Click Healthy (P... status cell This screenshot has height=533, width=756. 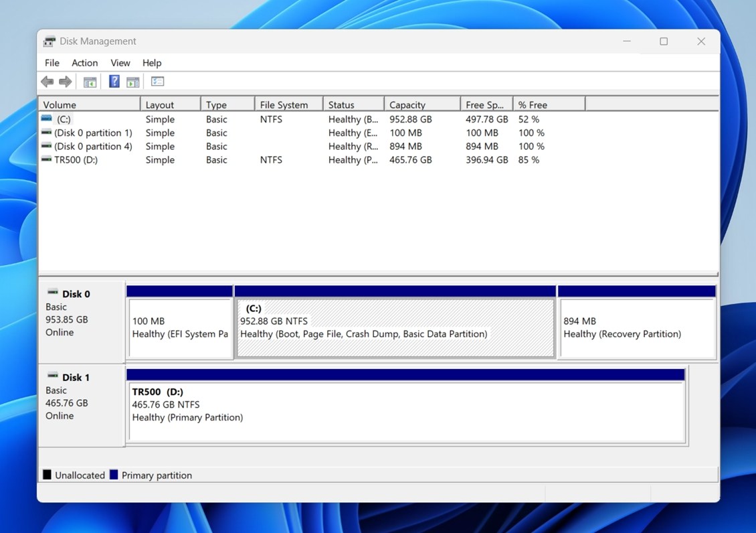pos(353,159)
